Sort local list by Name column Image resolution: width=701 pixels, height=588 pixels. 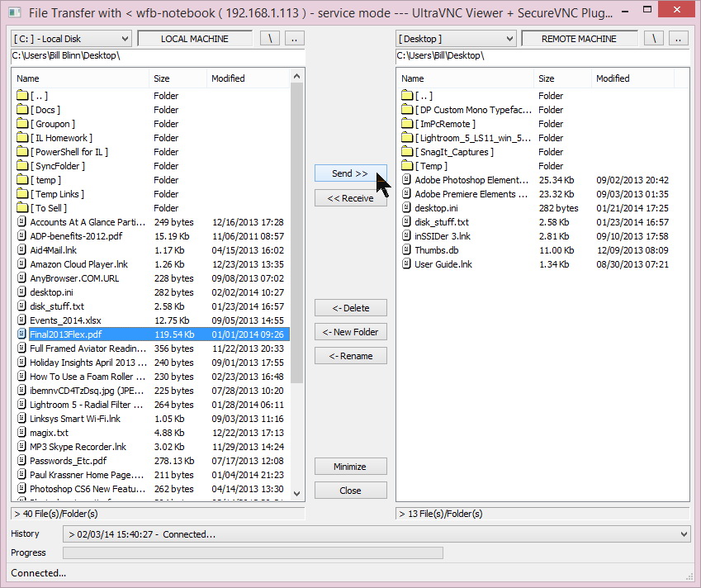(x=80, y=78)
